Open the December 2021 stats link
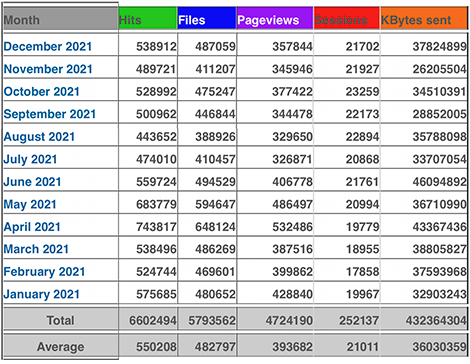The image size is (470, 364). pyautogui.click(x=48, y=46)
